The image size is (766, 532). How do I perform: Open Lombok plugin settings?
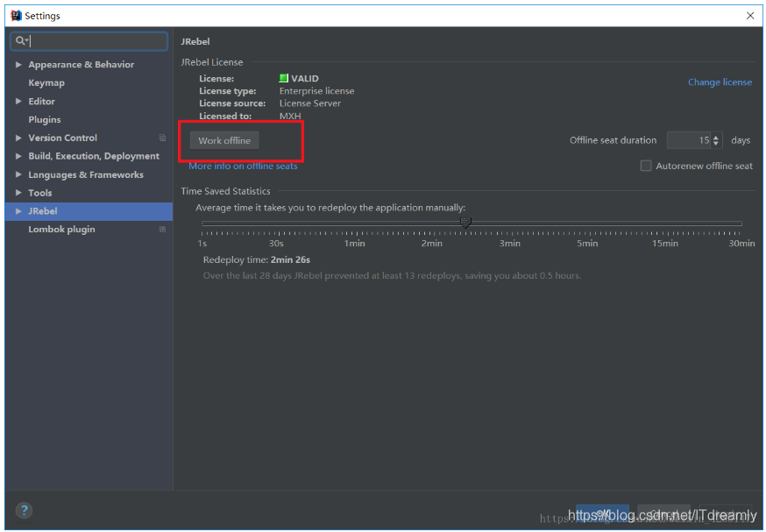[x=61, y=229]
